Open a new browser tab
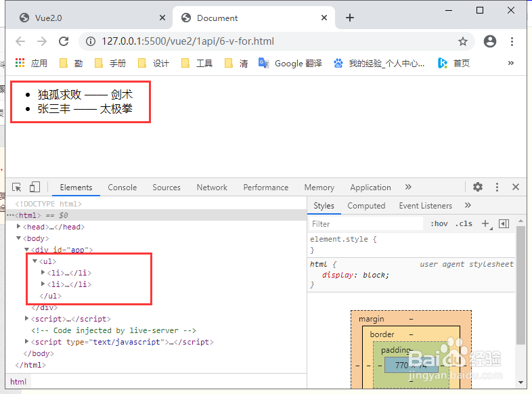Viewport: 532px width, 394px height. point(350,18)
